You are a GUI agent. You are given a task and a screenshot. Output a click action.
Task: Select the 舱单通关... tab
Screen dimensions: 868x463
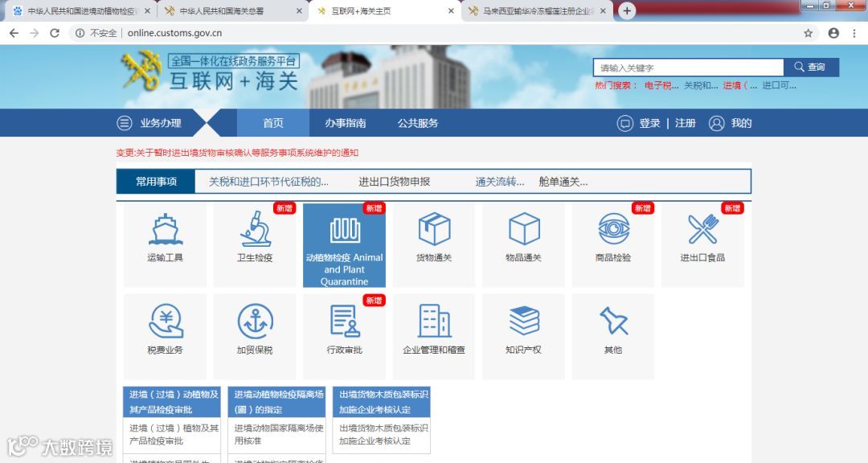tap(563, 182)
